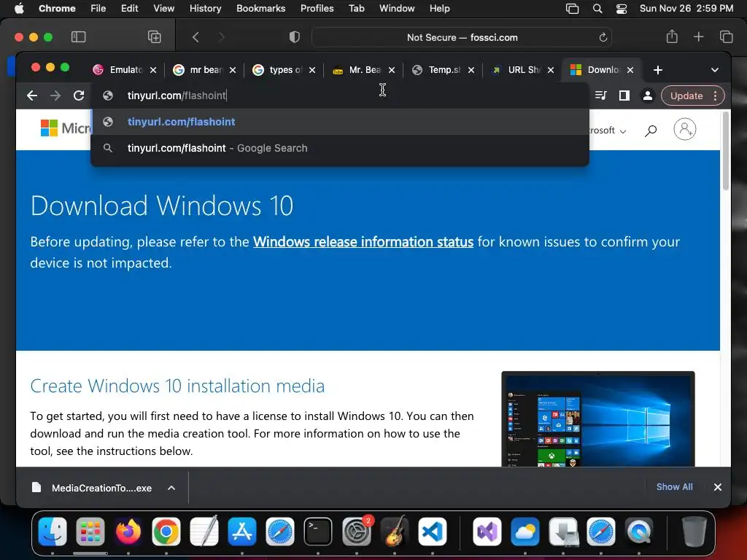Viewport: 747px width, 560px height.
Task: Open Finder from the Dock
Action: (x=53, y=532)
